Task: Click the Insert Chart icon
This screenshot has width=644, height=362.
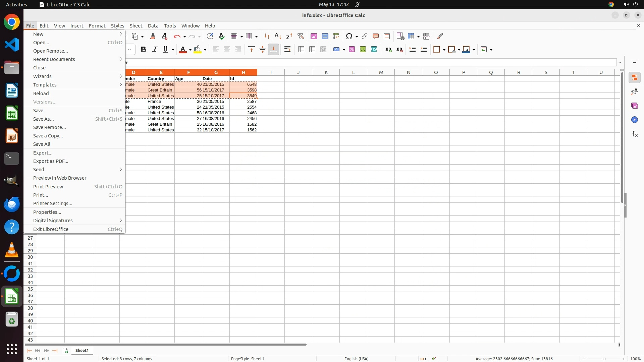Action: click(x=325, y=36)
